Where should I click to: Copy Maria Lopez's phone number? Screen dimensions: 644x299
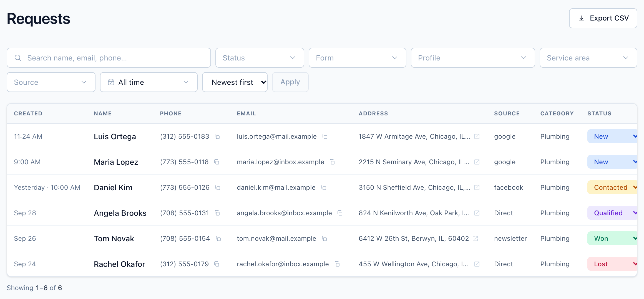pyautogui.click(x=217, y=162)
